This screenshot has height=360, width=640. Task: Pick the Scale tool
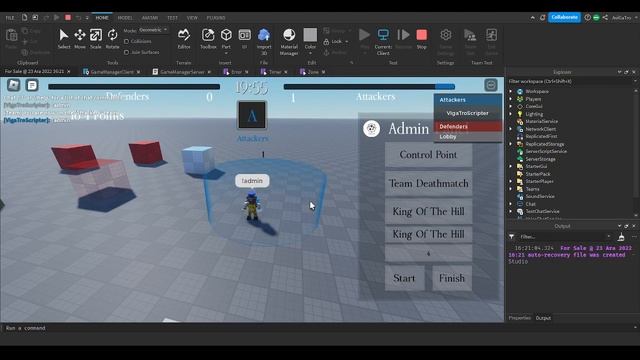tap(96, 39)
